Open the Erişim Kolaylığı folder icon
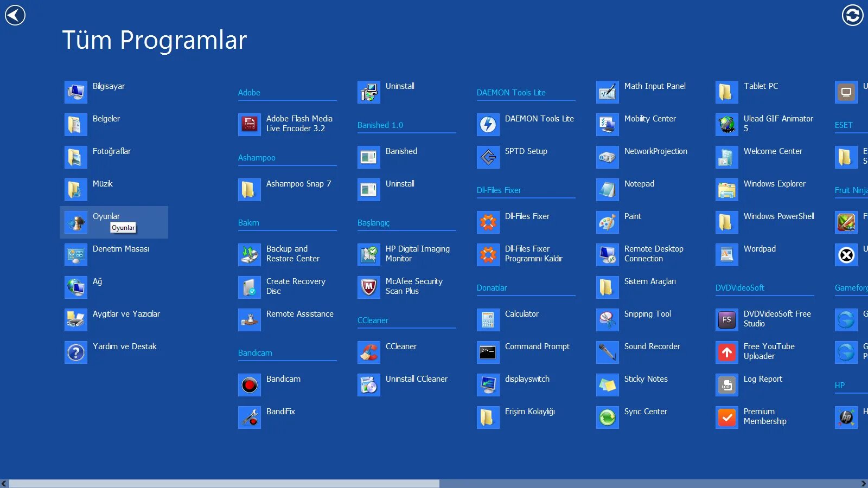The height and width of the screenshot is (488, 868). (x=488, y=418)
